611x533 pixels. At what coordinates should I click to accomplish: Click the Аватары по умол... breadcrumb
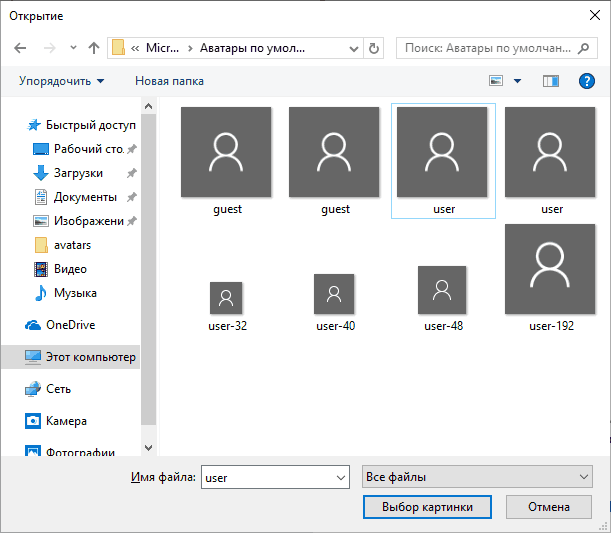click(252, 48)
